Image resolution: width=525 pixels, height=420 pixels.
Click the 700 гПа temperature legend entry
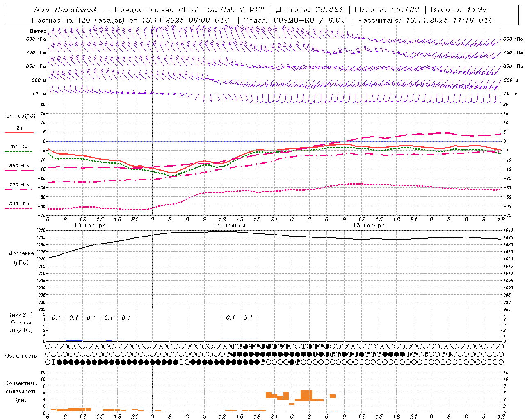click(19, 185)
